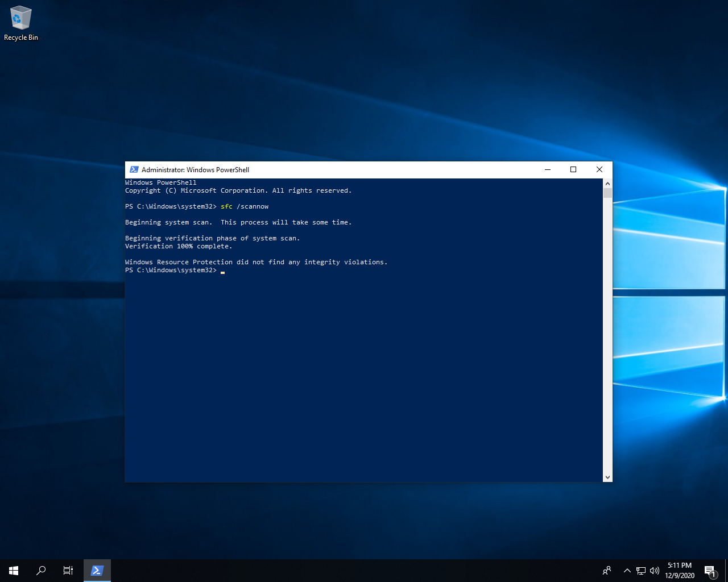Click PowerShell scrollbar up arrow
The image size is (728, 582).
[x=607, y=184]
